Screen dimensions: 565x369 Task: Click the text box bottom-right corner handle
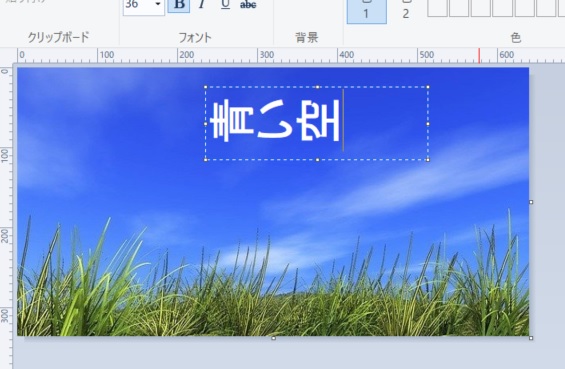click(428, 160)
